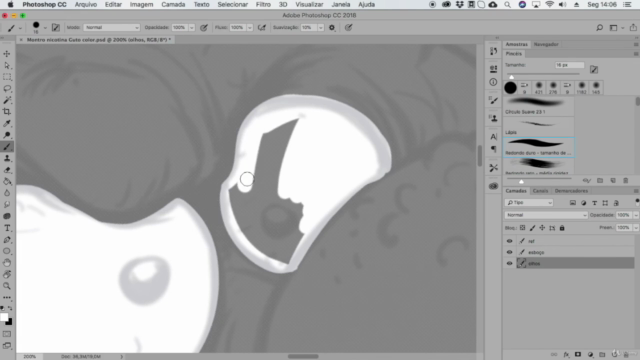Toggle lock all for layer
The width and height of the screenshot is (640, 360).
tap(562, 228)
